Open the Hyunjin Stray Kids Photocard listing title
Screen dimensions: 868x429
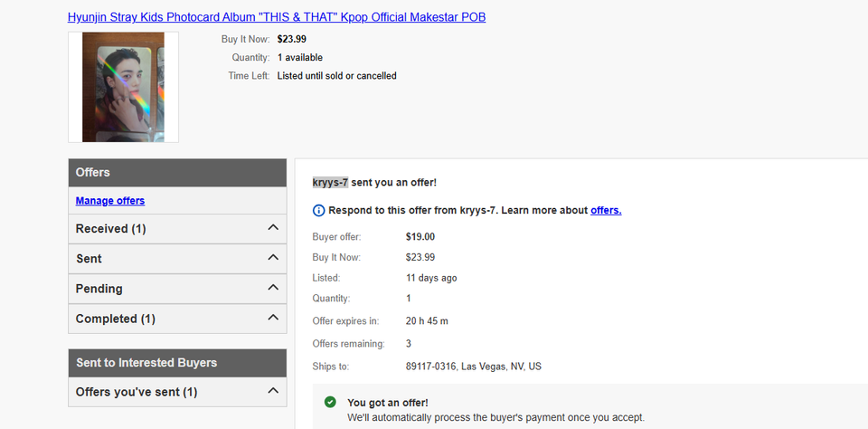click(x=277, y=17)
